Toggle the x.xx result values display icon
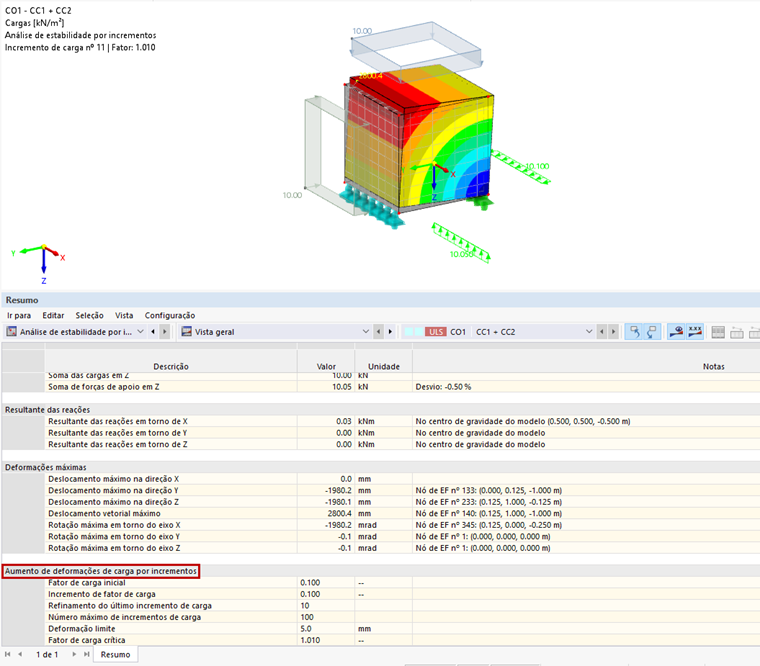Image resolution: width=760 pixels, height=666 pixels. pos(695,332)
